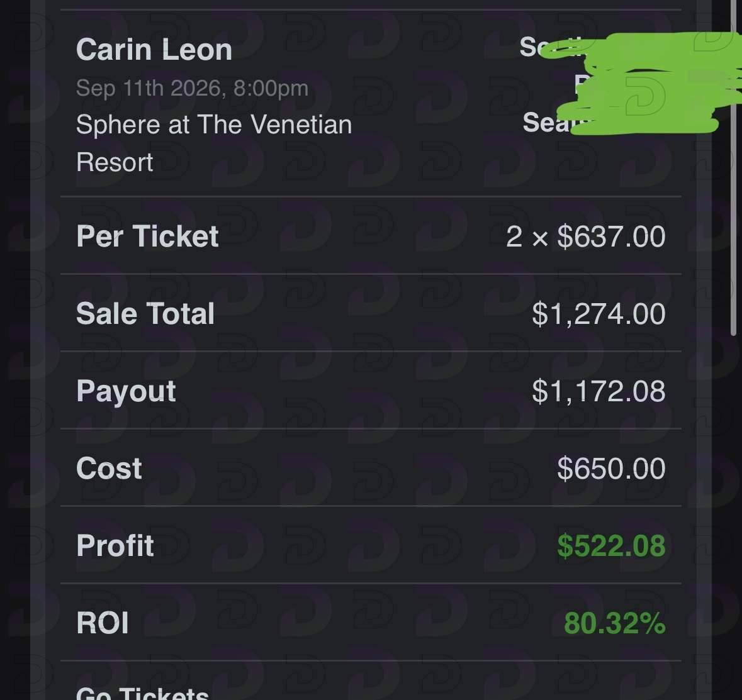Tap the green 80.32% ROI value
The height and width of the screenshot is (700, 742).
click(615, 623)
